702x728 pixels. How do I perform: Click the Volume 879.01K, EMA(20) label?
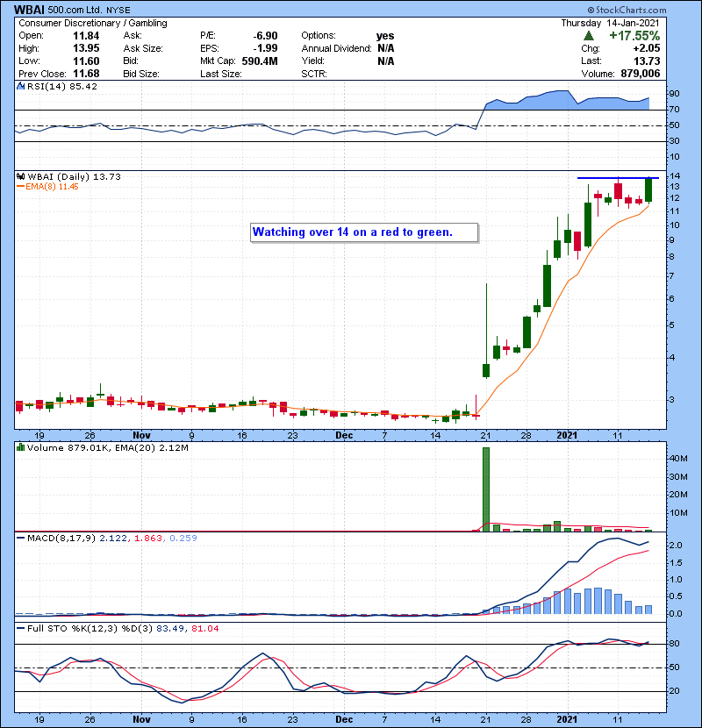click(108, 448)
